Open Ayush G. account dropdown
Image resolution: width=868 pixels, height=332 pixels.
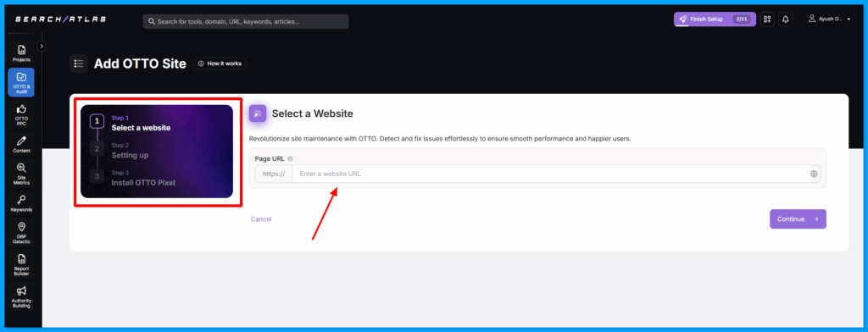point(829,19)
